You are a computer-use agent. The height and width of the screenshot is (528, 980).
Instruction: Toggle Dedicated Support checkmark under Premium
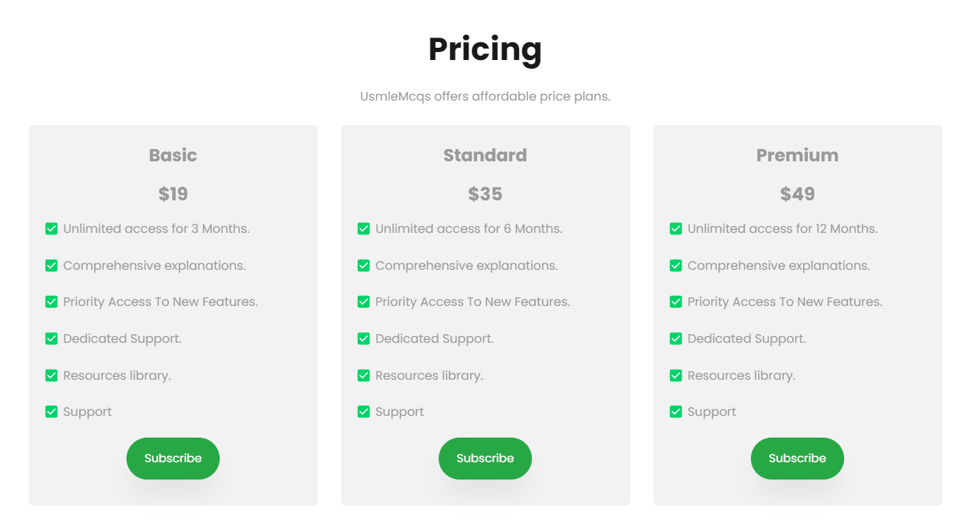click(676, 338)
